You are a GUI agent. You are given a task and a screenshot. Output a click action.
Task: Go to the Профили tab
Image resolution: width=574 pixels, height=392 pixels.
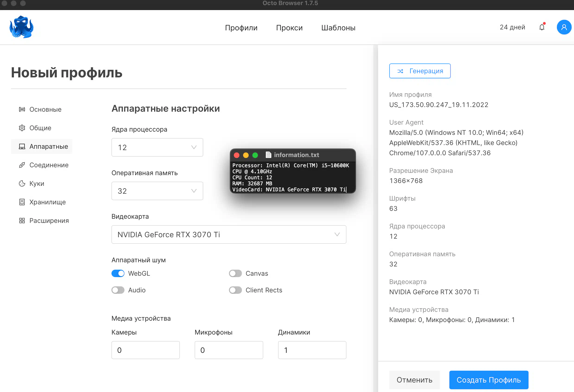coord(241,28)
